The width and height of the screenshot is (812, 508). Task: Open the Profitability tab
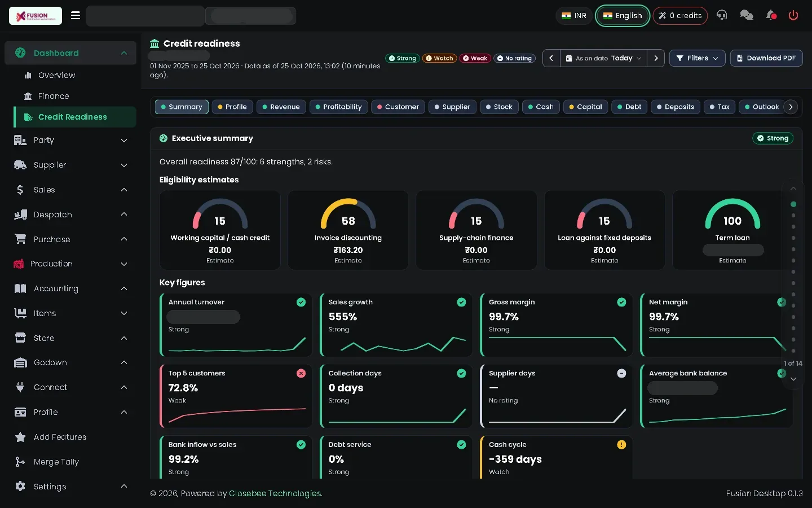tap(338, 107)
